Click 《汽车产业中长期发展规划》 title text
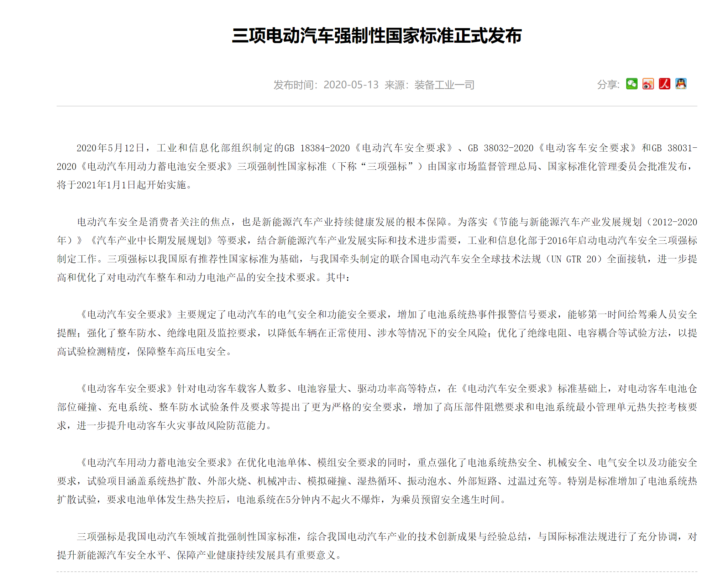Screen dimensions: 728x576 point(151,241)
